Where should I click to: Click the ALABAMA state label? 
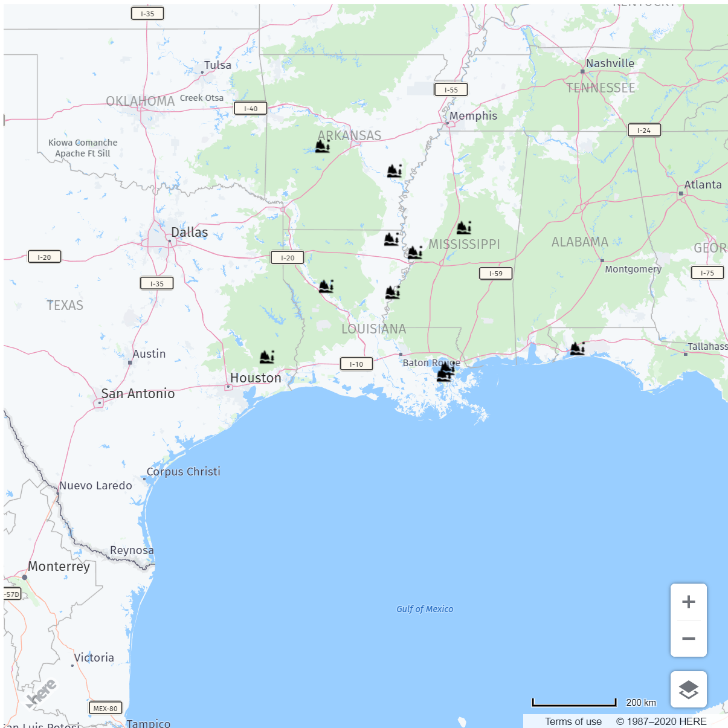click(580, 242)
